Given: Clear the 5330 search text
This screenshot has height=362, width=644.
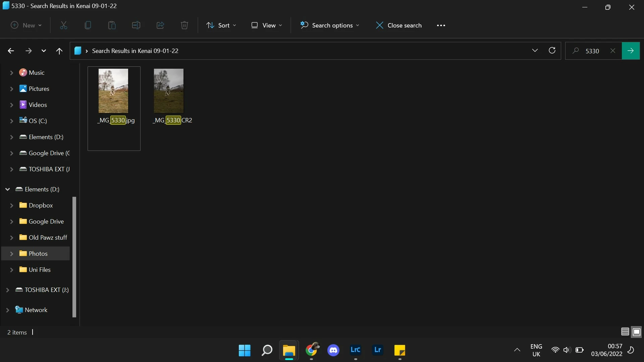Looking at the screenshot, I should 613,51.
